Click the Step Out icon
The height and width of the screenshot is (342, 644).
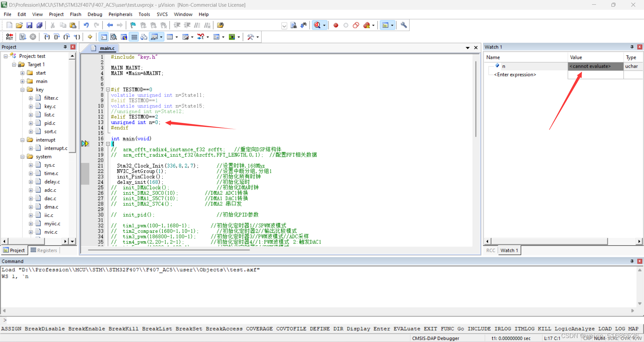pos(67,37)
